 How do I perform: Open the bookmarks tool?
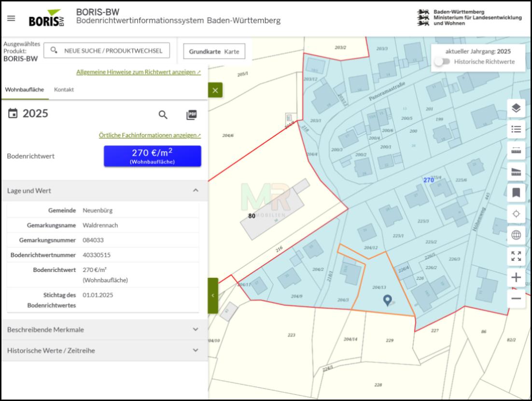tap(516, 193)
